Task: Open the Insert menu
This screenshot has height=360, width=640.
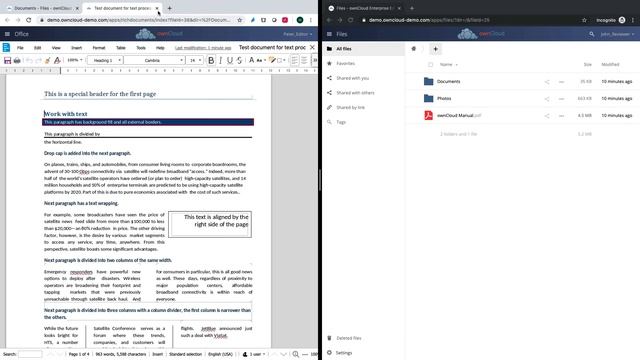Action: [x=76, y=48]
